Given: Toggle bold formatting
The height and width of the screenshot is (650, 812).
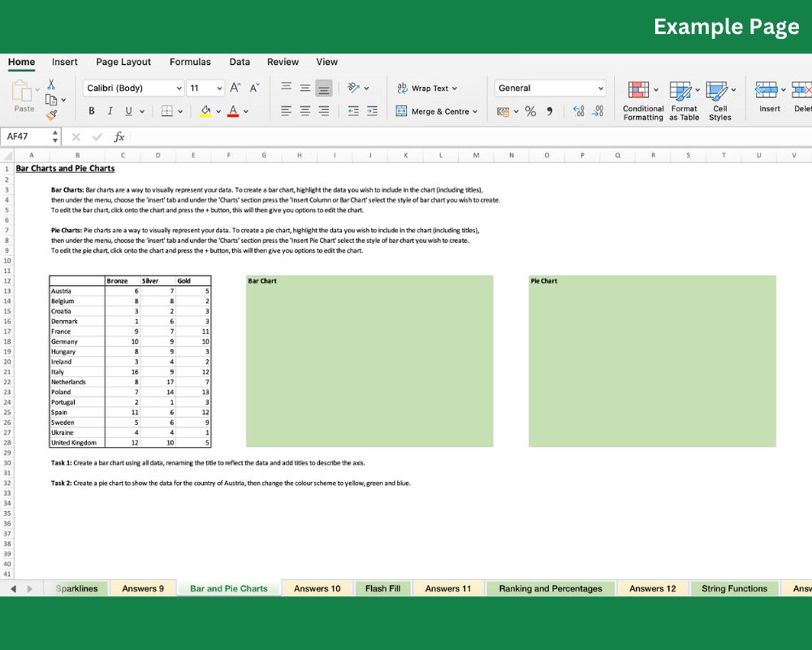Looking at the screenshot, I should click(91, 112).
